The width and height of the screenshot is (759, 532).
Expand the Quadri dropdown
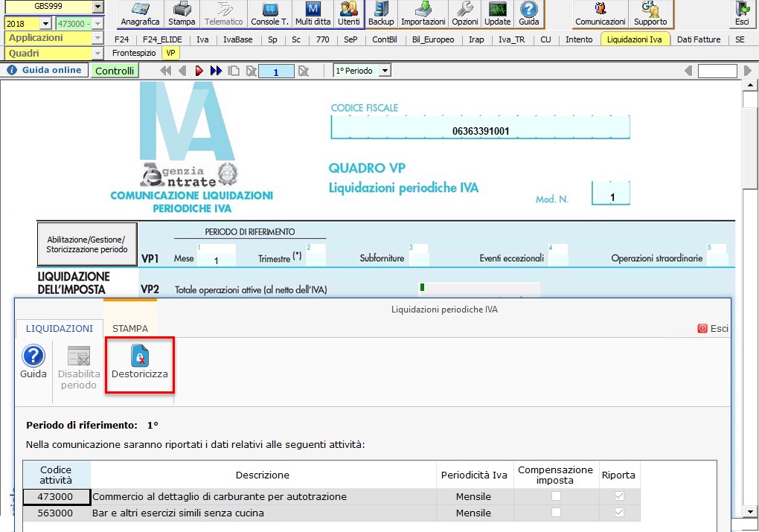coord(97,54)
